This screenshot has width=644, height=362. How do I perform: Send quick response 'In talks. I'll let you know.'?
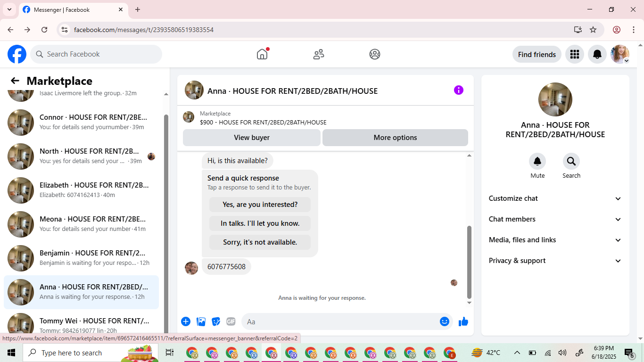260,223
